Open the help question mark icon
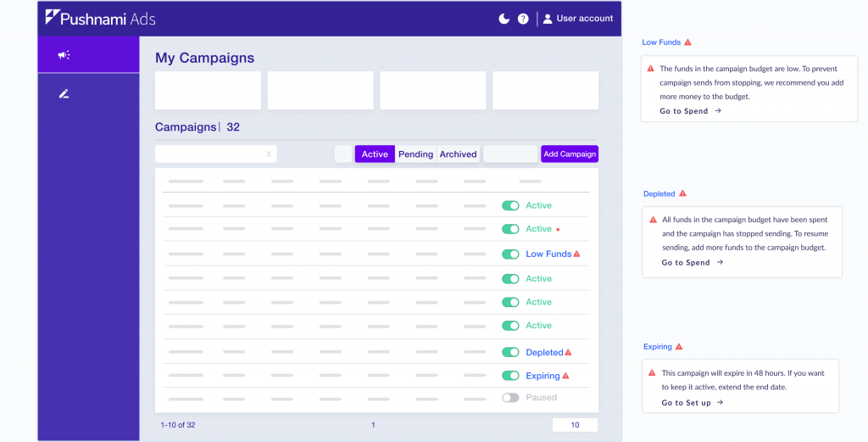The image size is (868, 442). [x=523, y=19]
